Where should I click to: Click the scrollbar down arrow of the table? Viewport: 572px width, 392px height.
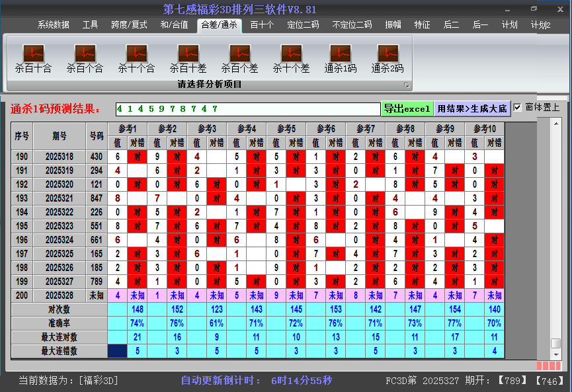click(555, 354)
